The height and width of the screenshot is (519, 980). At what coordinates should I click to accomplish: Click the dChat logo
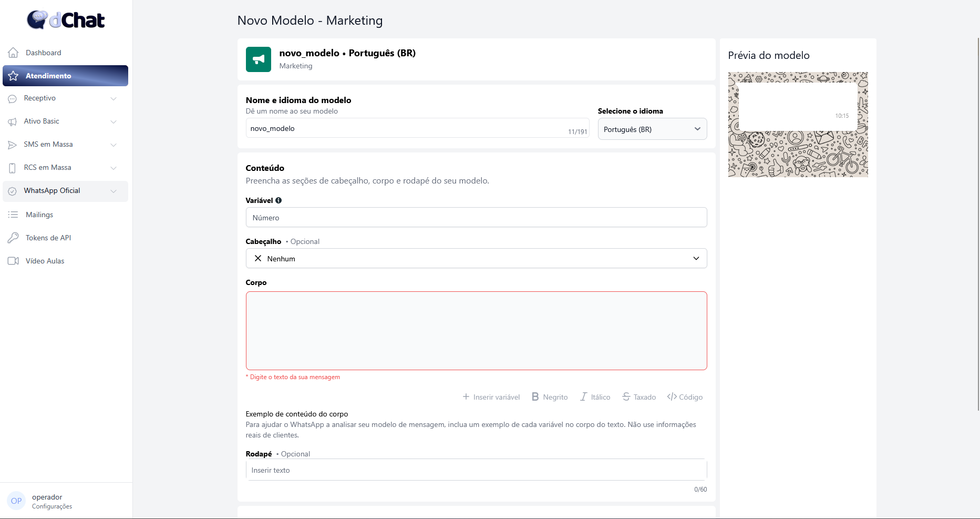coord(66,20)
